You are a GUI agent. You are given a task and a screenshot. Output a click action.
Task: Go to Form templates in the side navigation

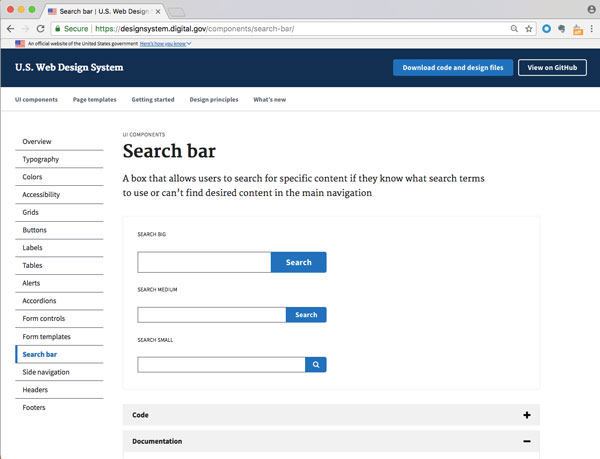coord(59,337)
